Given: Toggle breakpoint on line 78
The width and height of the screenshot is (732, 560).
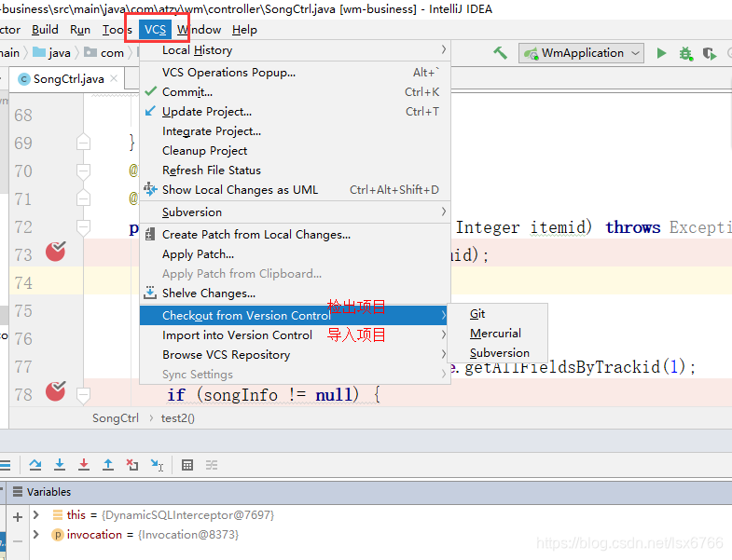Looking at the screenshot, I should (56, 391).
